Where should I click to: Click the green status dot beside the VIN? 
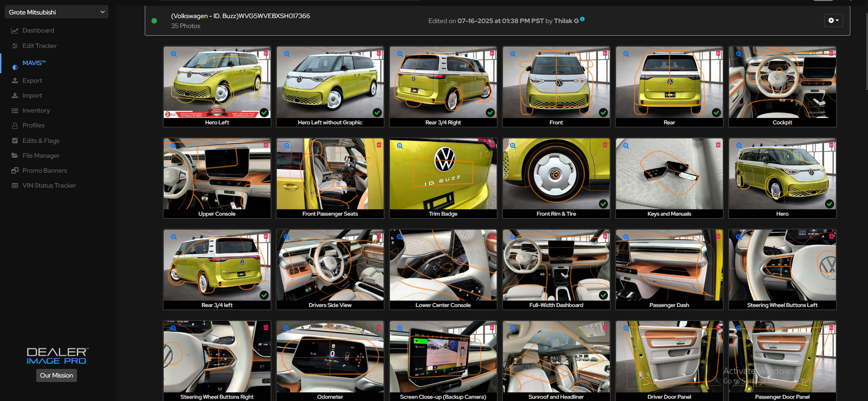click(x=154, y=21)
